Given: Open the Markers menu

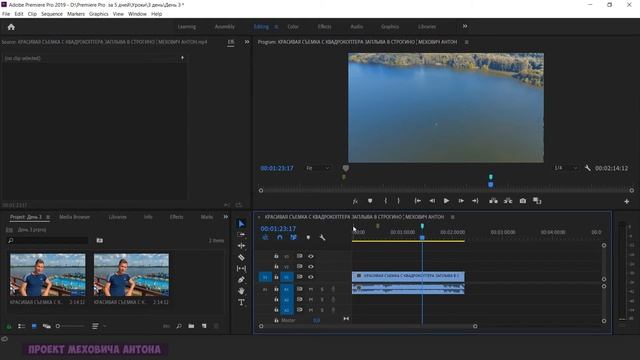Looking at the screenshot, I should pos(76,14).
